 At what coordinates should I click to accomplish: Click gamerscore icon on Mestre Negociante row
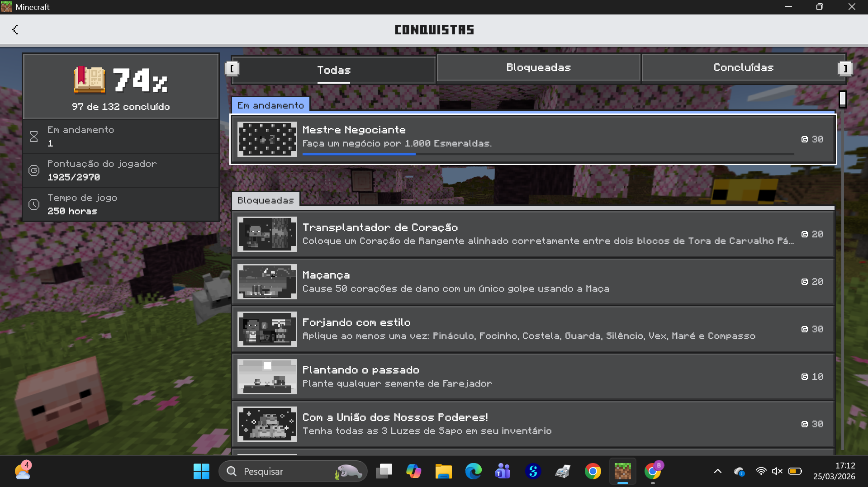click(805, 139)
